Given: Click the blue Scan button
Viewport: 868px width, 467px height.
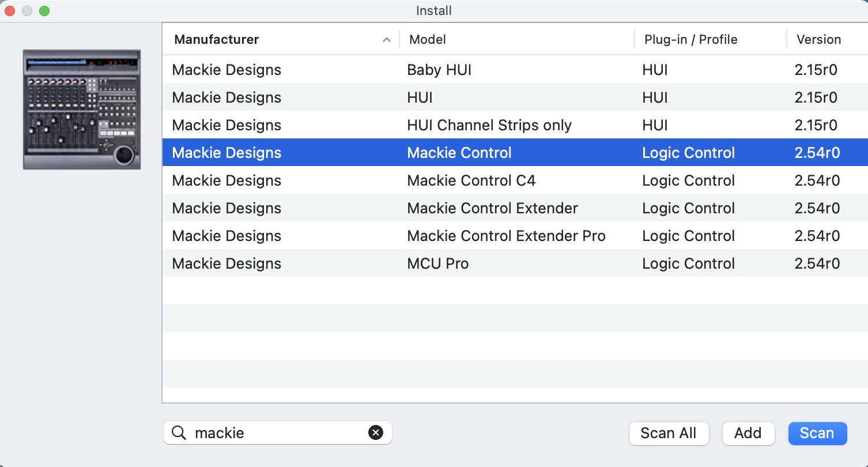Looking at the screenshot, I should point(817,434).
